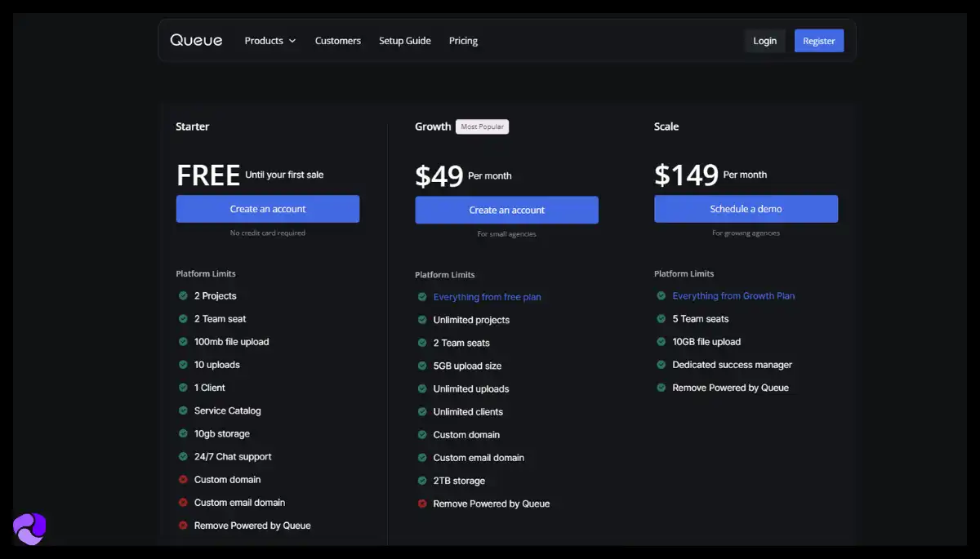Click green check icon beside 2 Projects
This screenshot has width=980, height=559.
click(x=183, y=295)
